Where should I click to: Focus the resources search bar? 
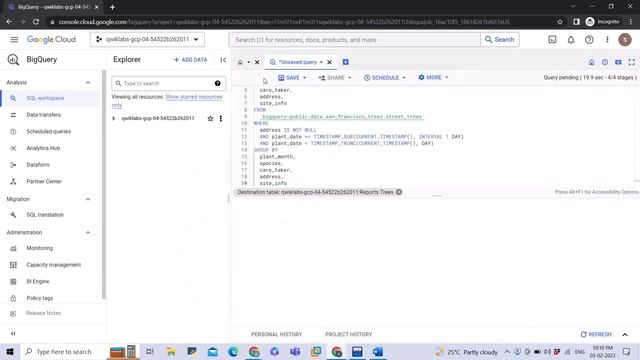[x=355, y=40]
